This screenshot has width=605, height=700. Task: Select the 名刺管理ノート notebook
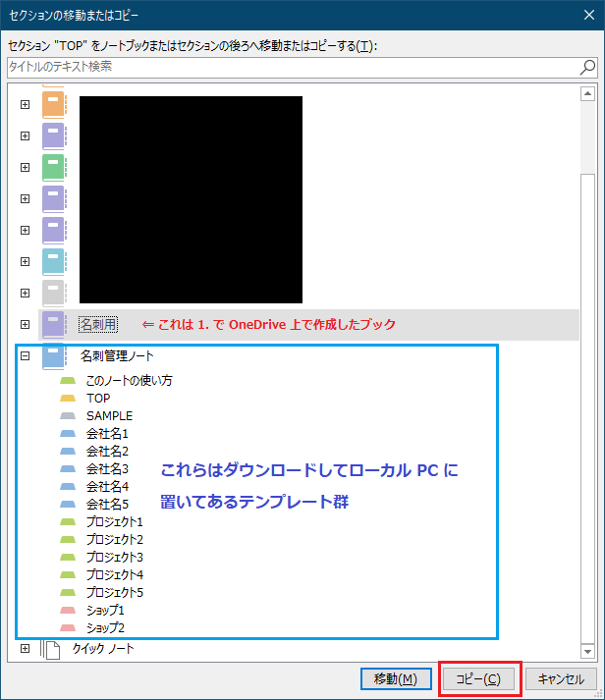[117, 356]
